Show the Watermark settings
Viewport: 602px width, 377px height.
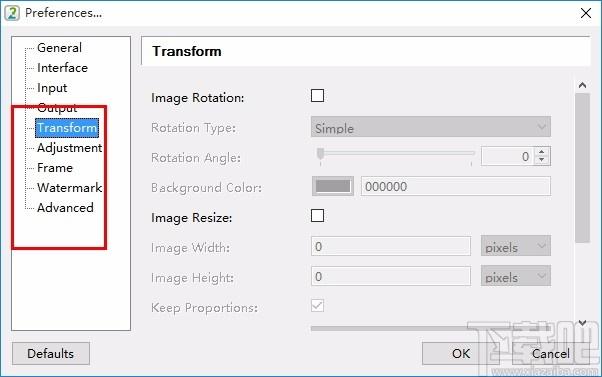coord(69,188)
